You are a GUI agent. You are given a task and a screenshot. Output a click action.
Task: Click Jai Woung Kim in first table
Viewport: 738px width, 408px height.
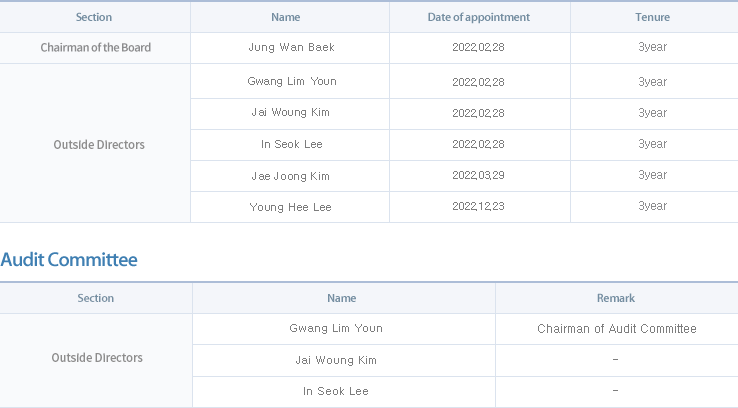[x=290, y=112]
